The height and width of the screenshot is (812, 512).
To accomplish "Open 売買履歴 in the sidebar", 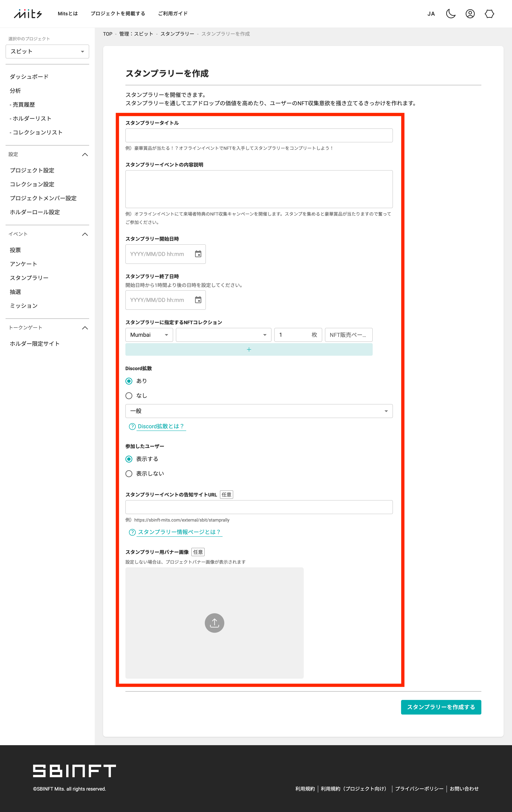I will coord(22,105).
